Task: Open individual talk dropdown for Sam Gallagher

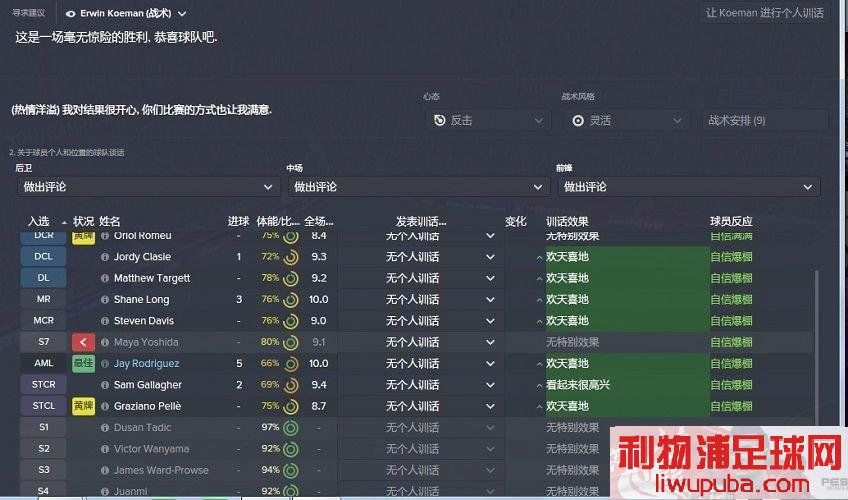Action: pos(421,385)
